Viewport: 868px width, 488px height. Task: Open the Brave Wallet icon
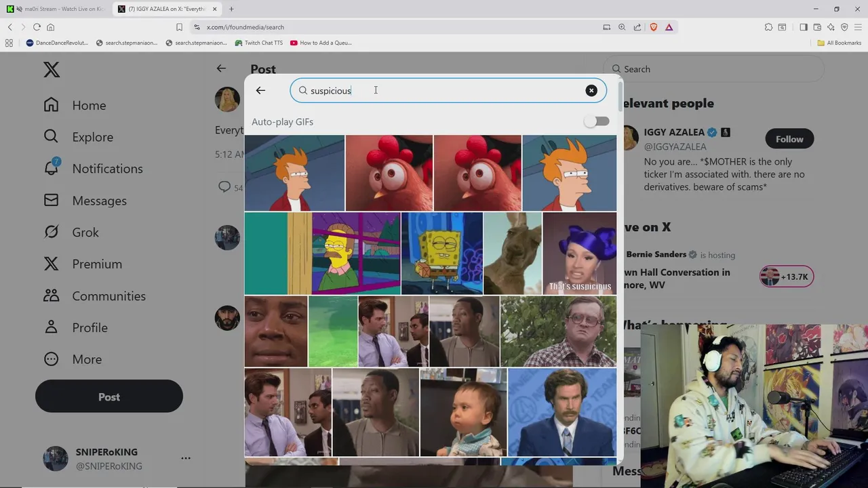click(x=817, y=27)
